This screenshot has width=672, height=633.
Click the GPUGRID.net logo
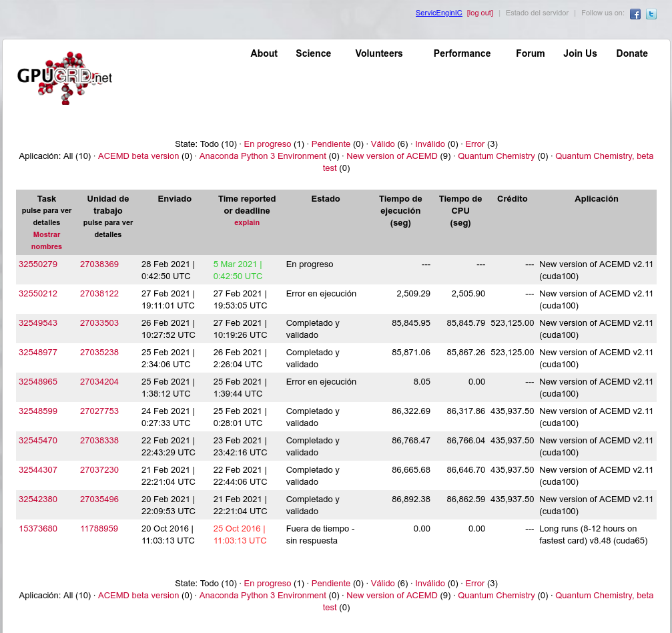point(65,77)
